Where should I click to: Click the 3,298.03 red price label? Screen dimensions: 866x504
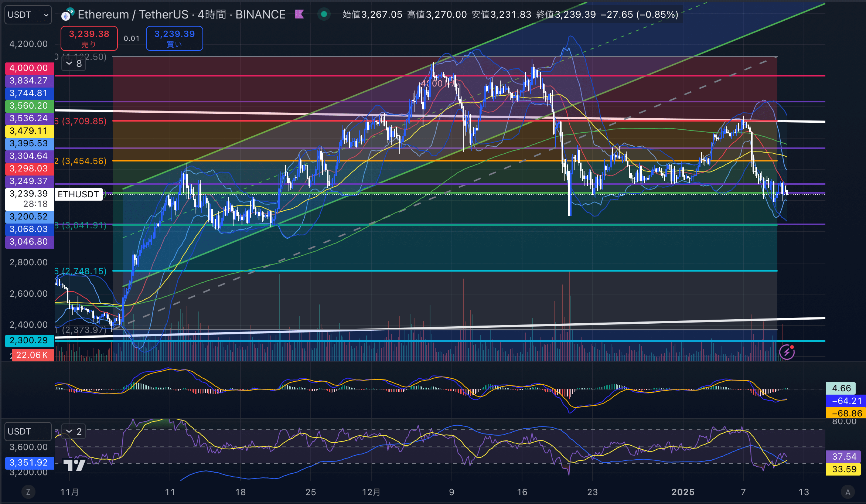(x=30, y=168)
